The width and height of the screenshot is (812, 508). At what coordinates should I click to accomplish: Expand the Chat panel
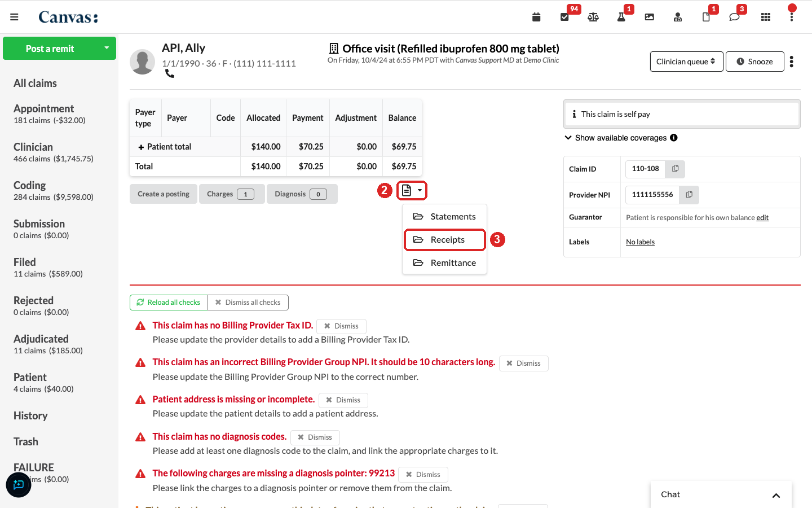point(721,494)
